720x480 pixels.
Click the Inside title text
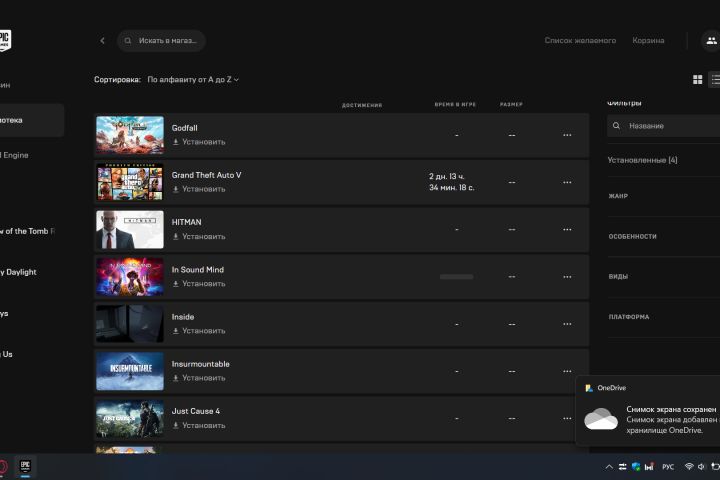point(183,317)
